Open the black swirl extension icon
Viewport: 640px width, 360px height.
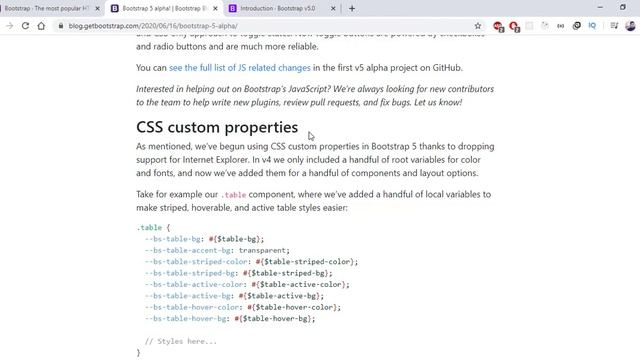(x=576, y=26)
